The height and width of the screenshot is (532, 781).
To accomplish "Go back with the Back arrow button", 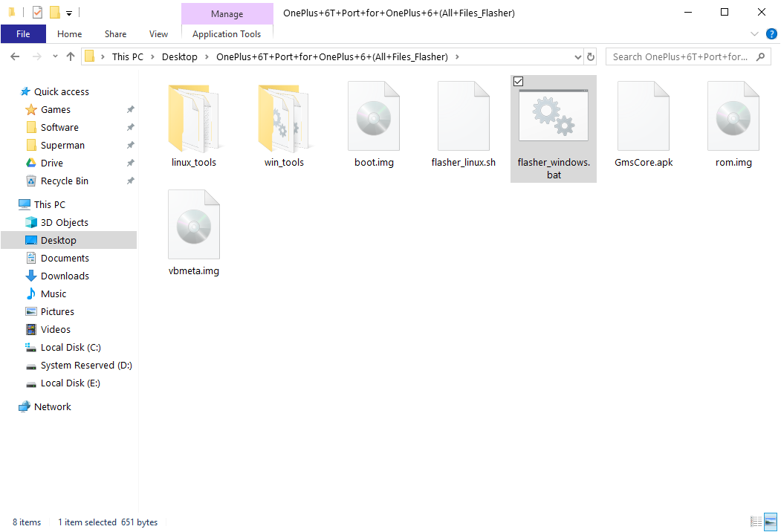I will click(x=15, y=56).
